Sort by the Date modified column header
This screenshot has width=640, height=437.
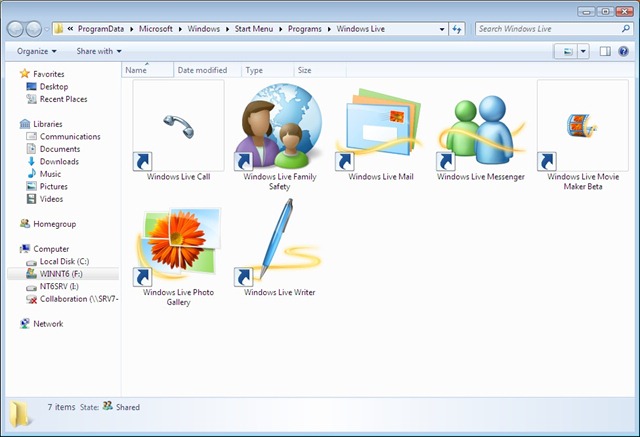click(x=207, y=70)
